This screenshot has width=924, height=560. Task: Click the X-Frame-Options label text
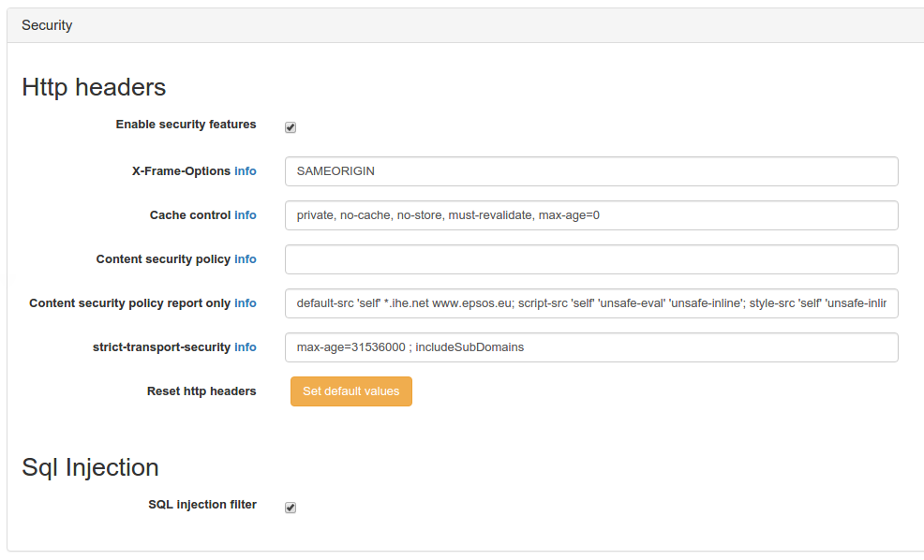click(181, 171)
